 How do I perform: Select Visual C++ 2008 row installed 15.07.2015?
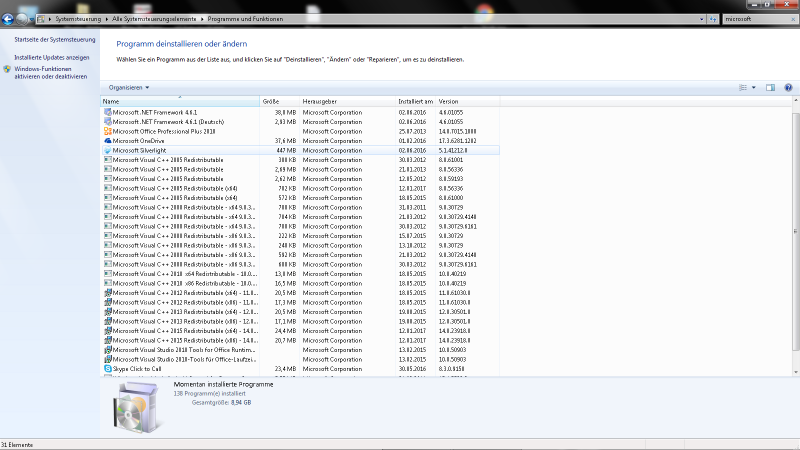301,236
